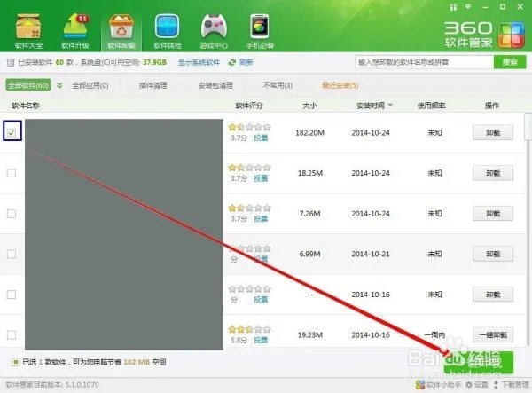The image size is (532, 393).
Task: Click the refresh arrows icon next to 刷新
Action: click(x=232, y=62)
